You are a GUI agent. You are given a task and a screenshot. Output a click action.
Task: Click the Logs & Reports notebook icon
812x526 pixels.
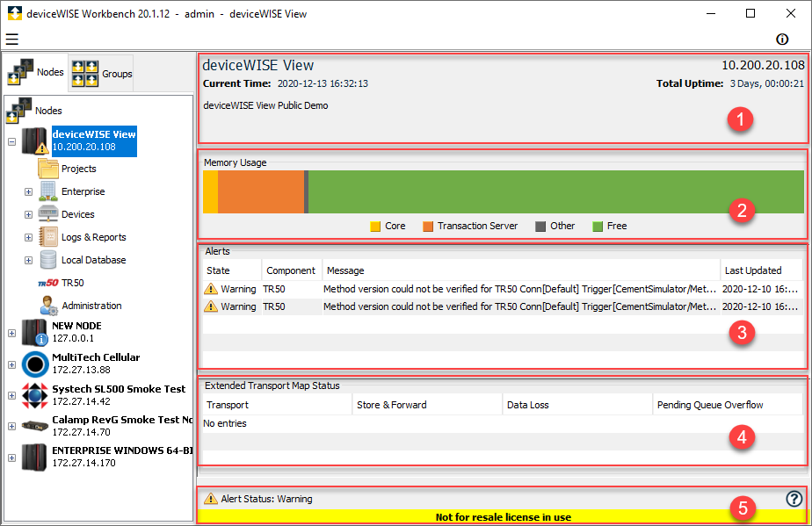click(x=48, y=236)
